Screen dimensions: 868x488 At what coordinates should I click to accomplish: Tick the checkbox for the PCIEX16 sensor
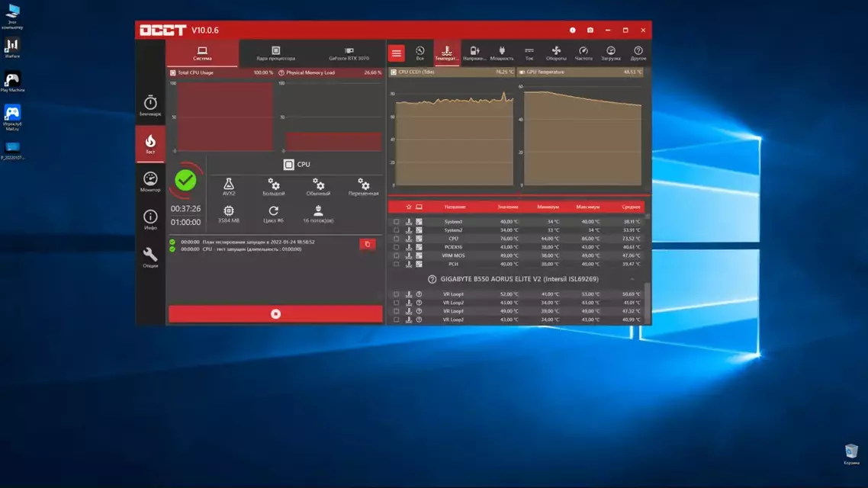click(x=397, y=247)
